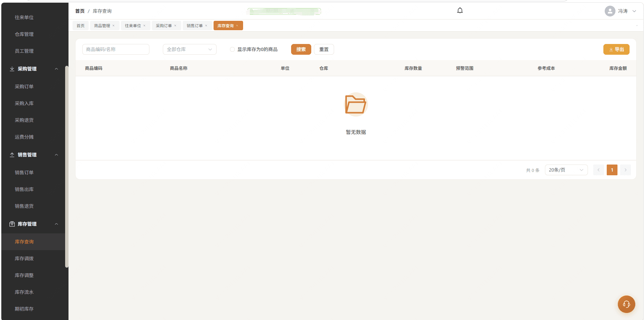Click the user avatar icon
The height and width of the screenshot is (320, 644).
pyautogui.click(x=610, y=11)
